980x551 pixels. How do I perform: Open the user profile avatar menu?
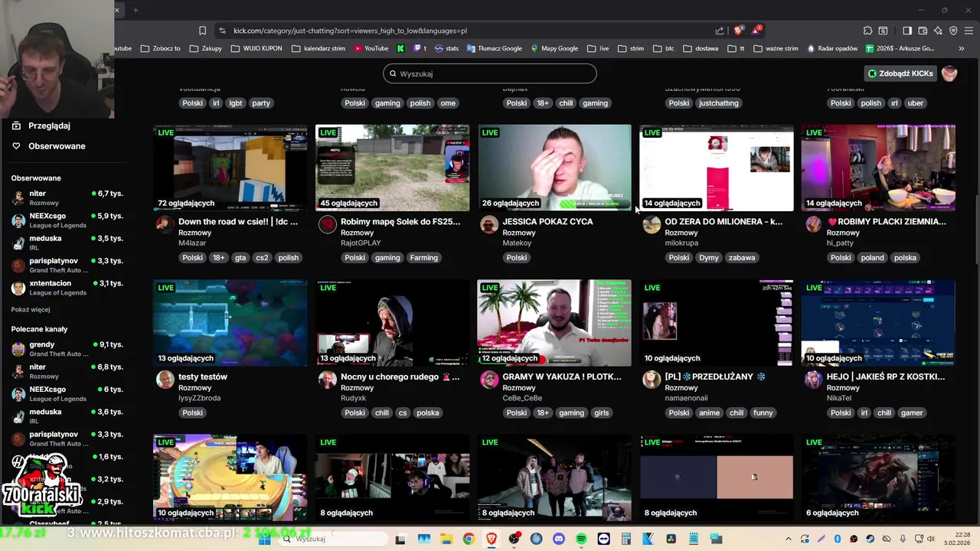tap(949, 73)
